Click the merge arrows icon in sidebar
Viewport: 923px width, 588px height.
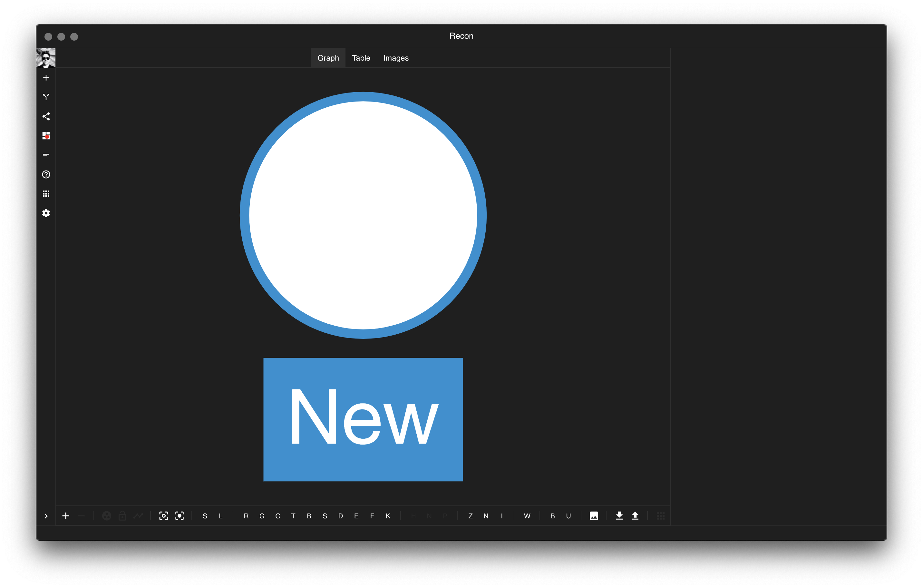tap(46, 97)
